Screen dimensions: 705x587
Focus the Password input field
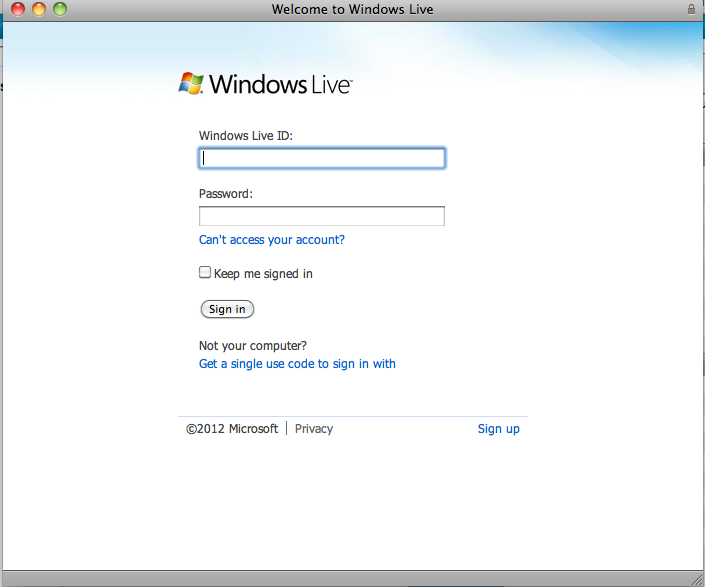pyautogui.click(x=322, y=216)
